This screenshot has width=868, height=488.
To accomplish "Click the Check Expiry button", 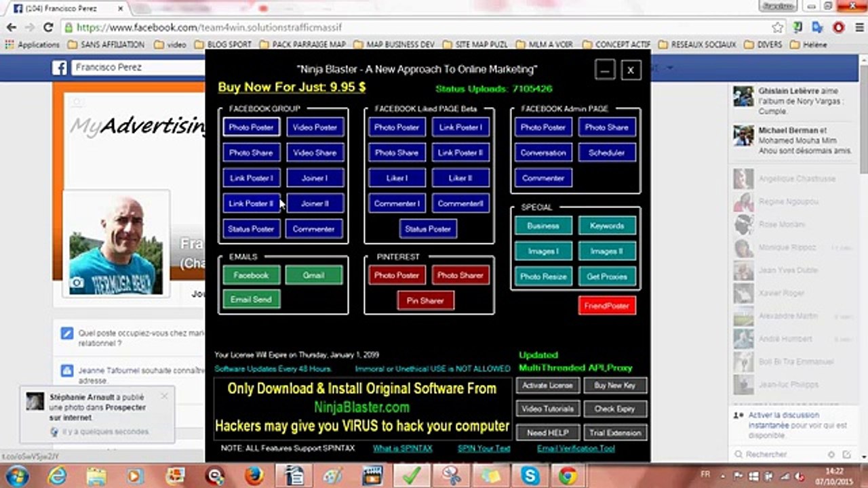I will [614, 409].
